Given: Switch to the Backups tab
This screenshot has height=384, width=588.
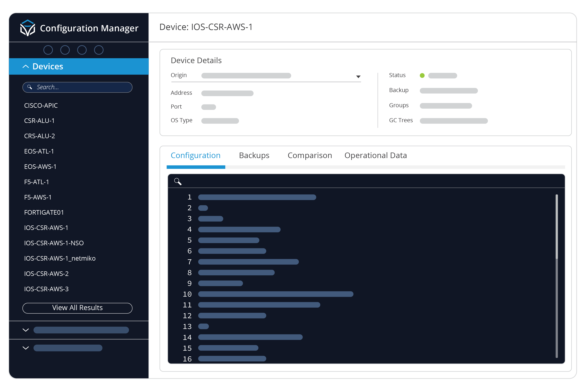Looking at the screenshot, I should pos(254,156).
